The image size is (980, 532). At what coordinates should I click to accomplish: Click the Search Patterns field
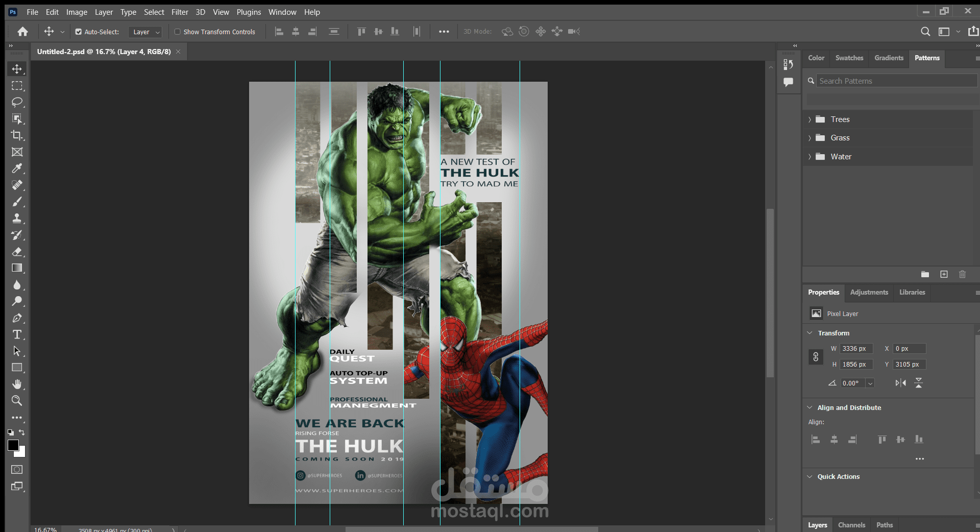tap(896, 81)
